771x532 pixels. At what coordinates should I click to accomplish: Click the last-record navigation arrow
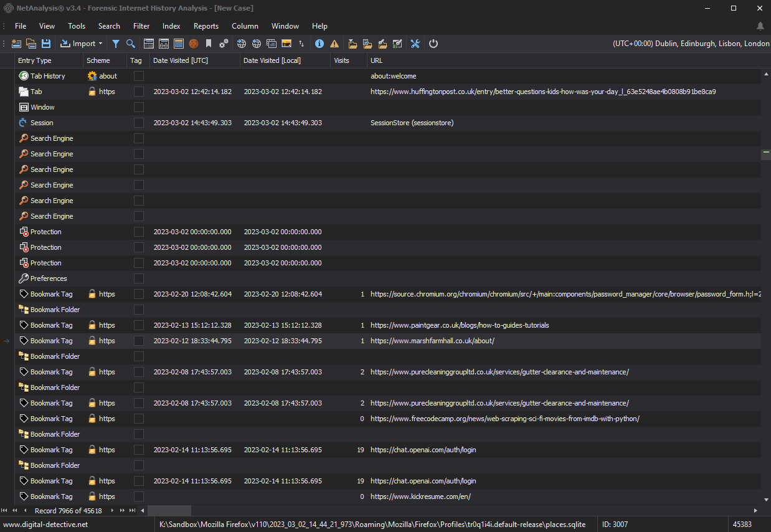point(132,510)
